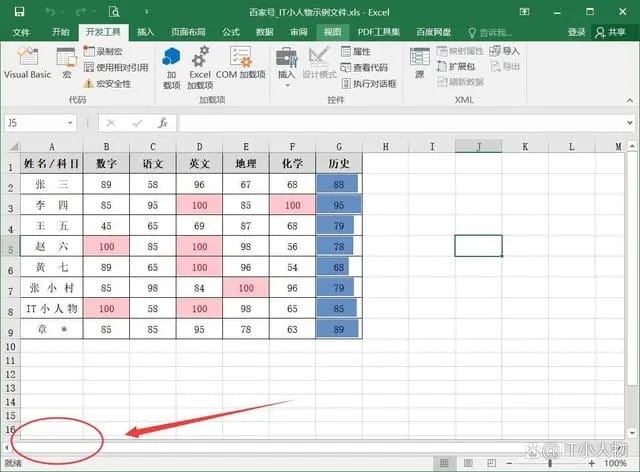The height and width of the screenshot is (472, 640).
Task: Switch to the 插入 ribbon tab
Action: click(x=145, y=32)
